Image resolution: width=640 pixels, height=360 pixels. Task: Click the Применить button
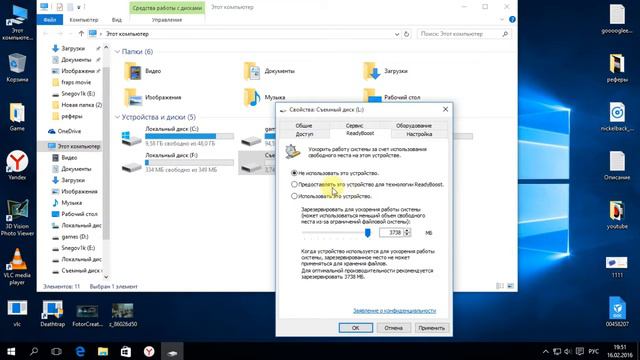coord(431,328)
